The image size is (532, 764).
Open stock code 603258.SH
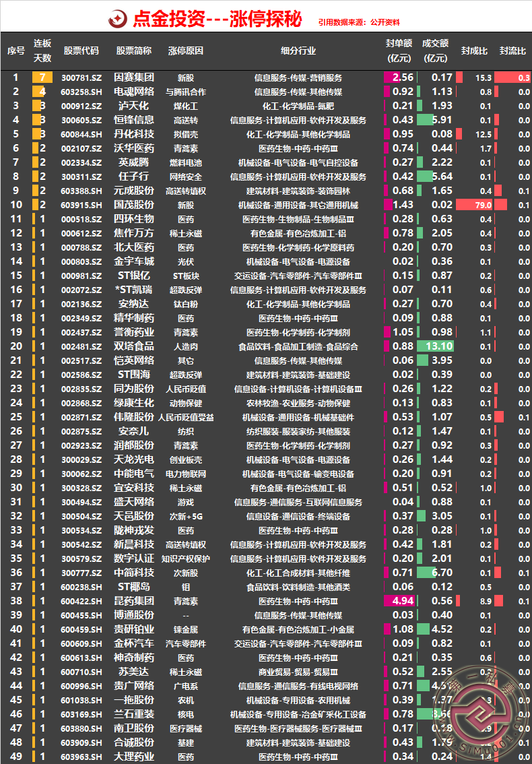(81, 92)
